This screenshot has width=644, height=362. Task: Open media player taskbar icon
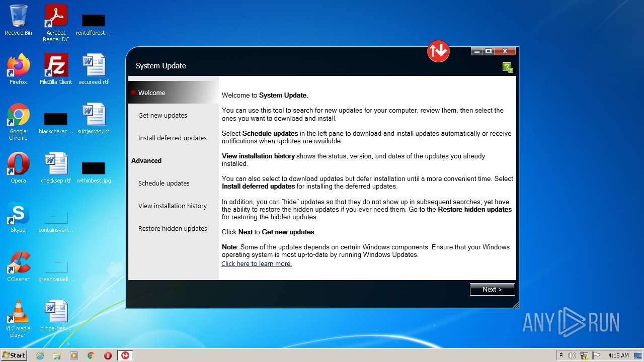[74, 355]
